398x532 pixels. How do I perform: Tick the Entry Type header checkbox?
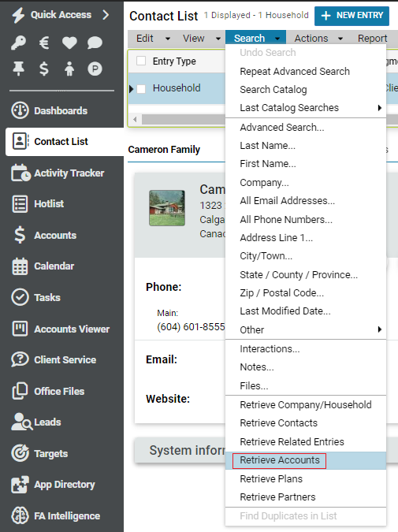[x=141, y=61]
